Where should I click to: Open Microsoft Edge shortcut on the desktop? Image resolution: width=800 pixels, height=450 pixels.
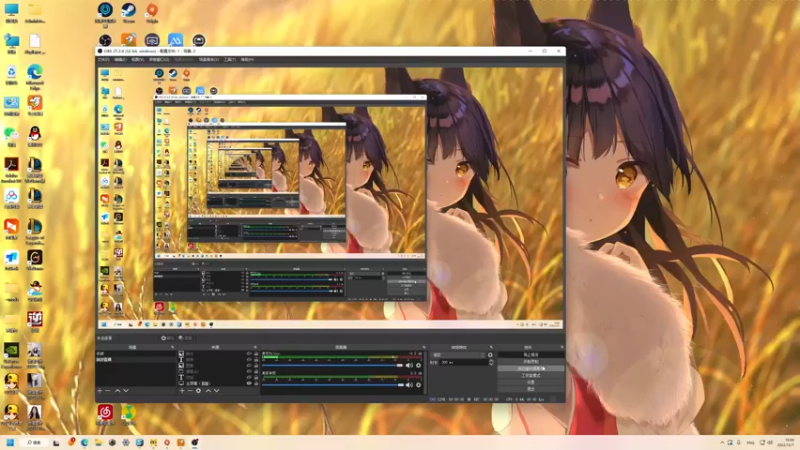pos(35,77)
